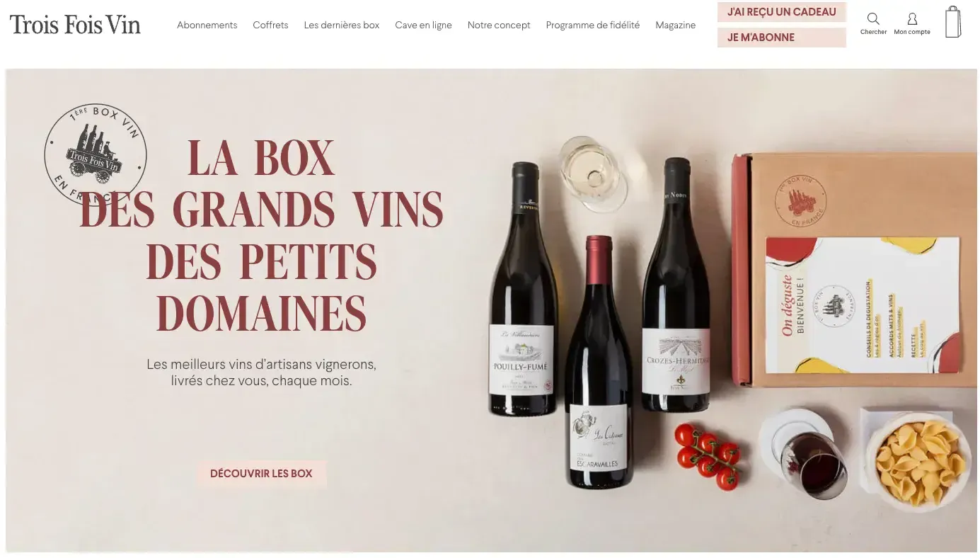Image resolution: width=980 pixels, height=558 pixels.
Task: Click the Crozes-Hermitage bottle image
Action: [676, 285]
